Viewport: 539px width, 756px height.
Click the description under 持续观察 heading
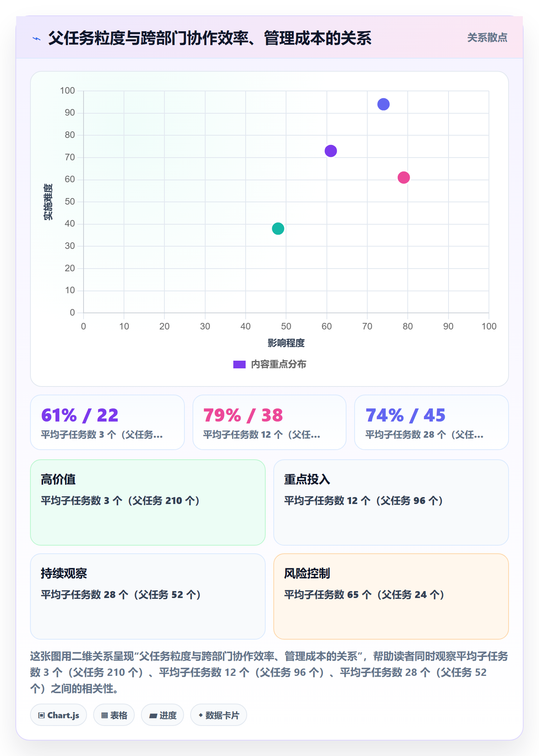click(x=121, y=595)
